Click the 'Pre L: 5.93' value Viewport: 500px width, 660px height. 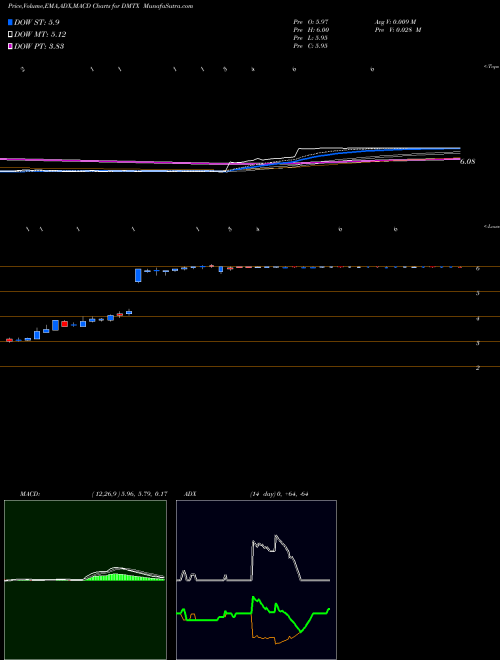pyautogui.click(x=311, y=38)
